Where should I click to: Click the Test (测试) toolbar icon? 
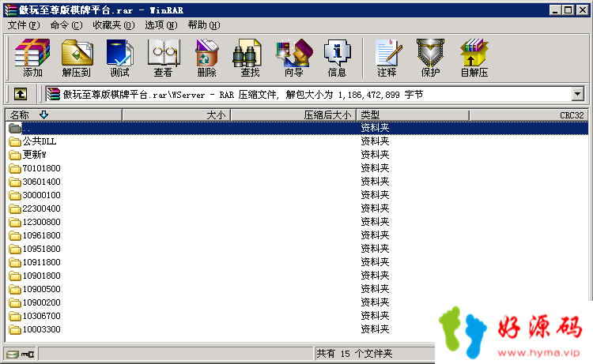(120, 58)
